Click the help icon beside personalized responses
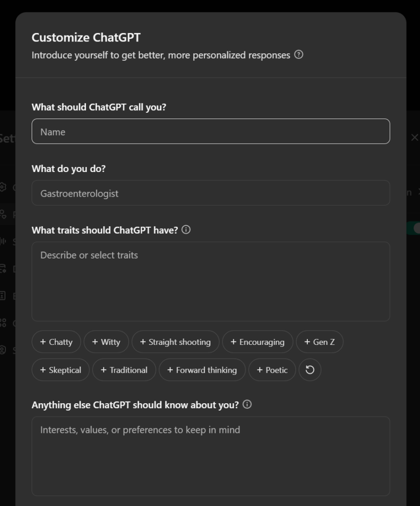 (298, 55)
